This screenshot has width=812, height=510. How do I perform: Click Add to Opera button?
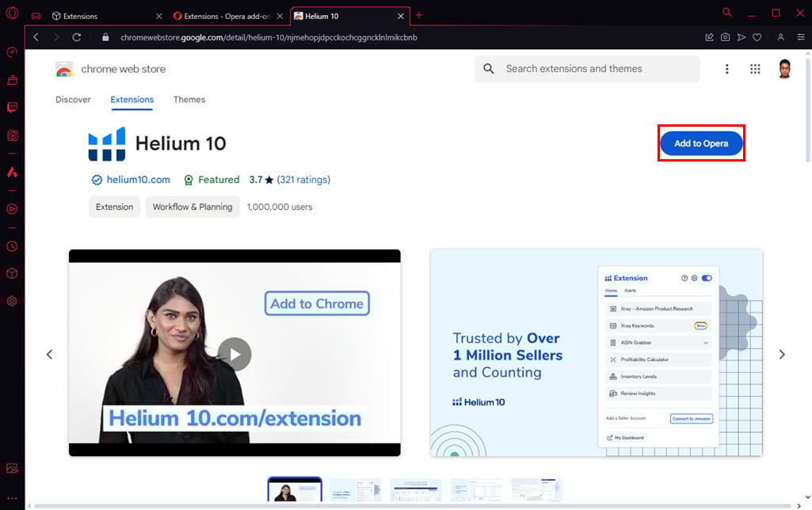point(701,143)
